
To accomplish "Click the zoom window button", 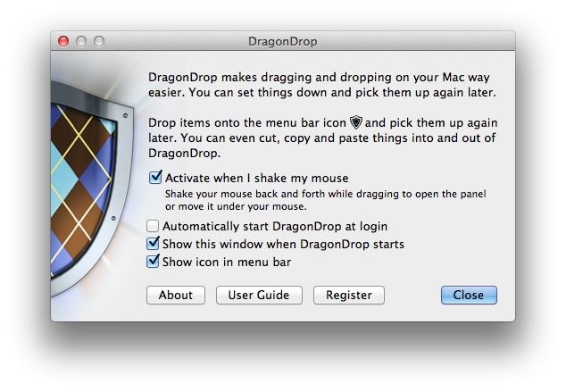I will coord(99,41).
